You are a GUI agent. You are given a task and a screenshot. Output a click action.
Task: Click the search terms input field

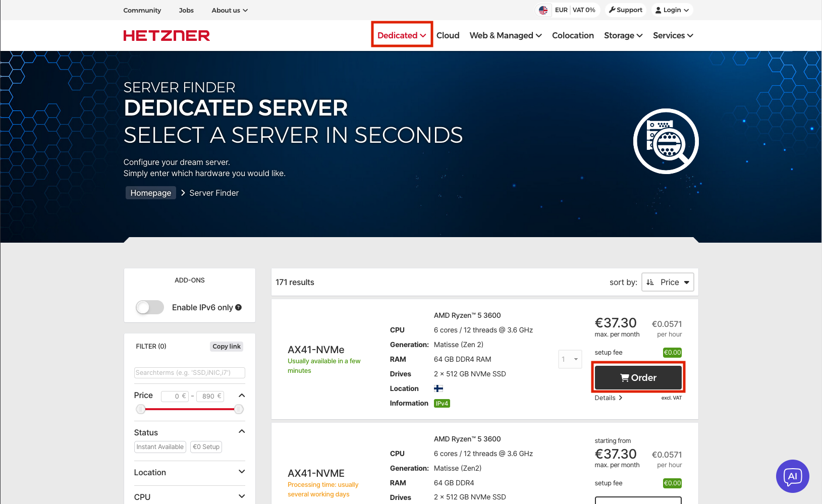point(189,373)
